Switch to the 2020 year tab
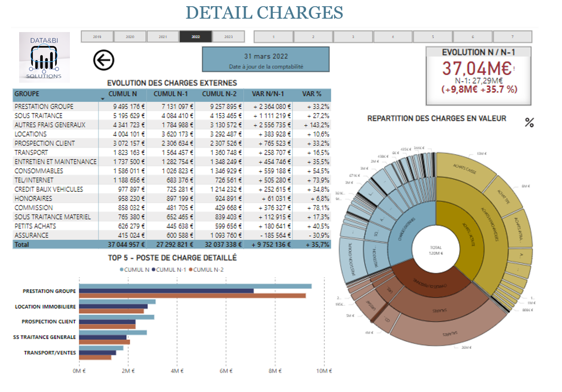Viewport: 562px width, 392px height. click(130, 36)
